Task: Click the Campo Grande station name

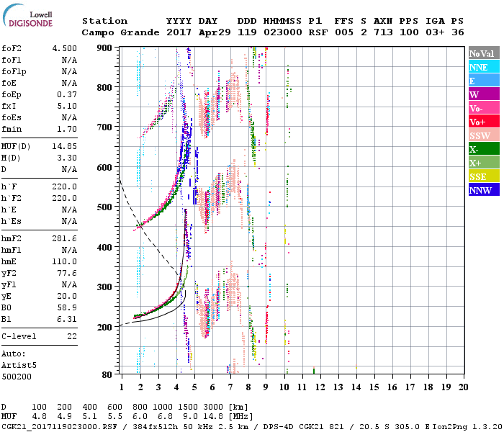Action: [120, 32]
